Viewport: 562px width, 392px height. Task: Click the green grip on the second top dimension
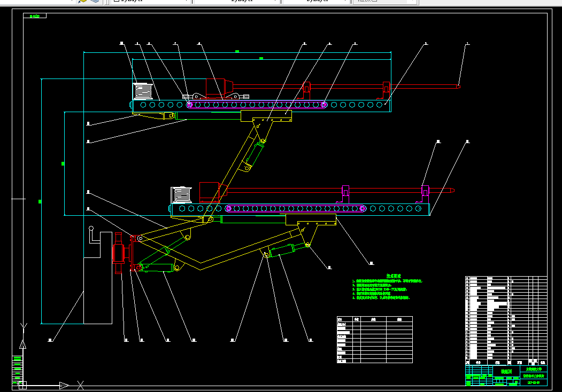[x=261, y=58]
